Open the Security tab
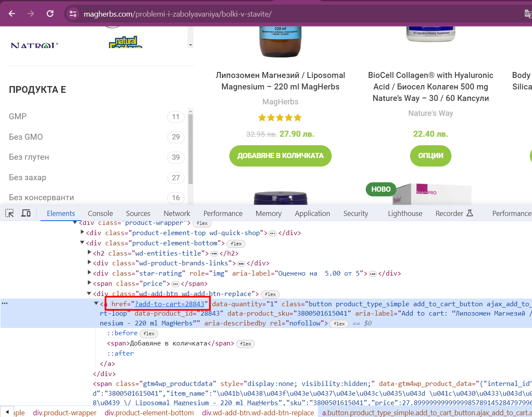The image size is (532, 417). pyautogui.click(x=356, y=213)
